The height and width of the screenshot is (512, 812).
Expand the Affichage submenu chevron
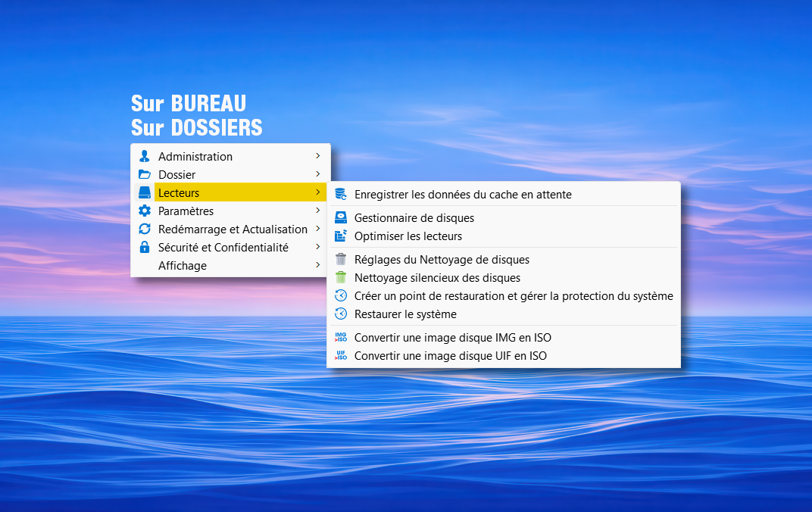pyautogui.click(x=318, y=265)
